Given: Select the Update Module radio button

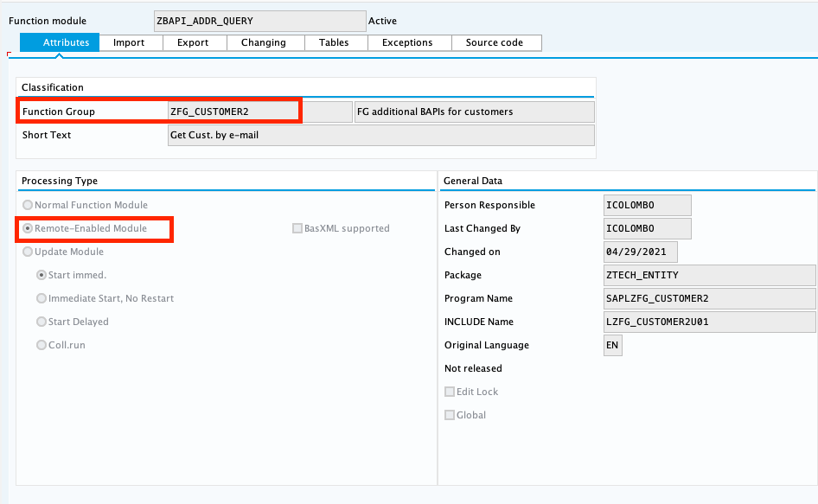Looking at the screenshot, I should click(x=29, y=252).
